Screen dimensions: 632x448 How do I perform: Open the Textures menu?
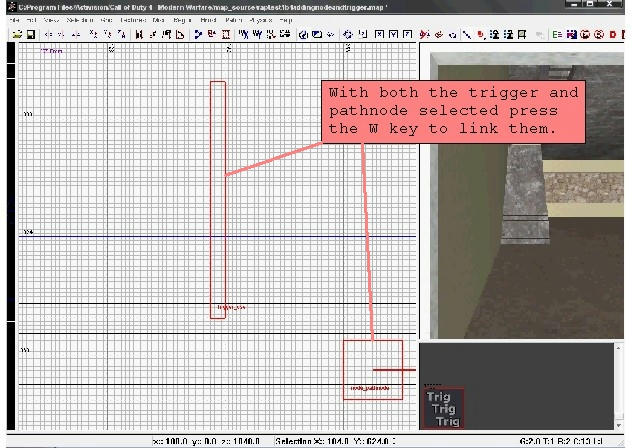tap(132, 20)
